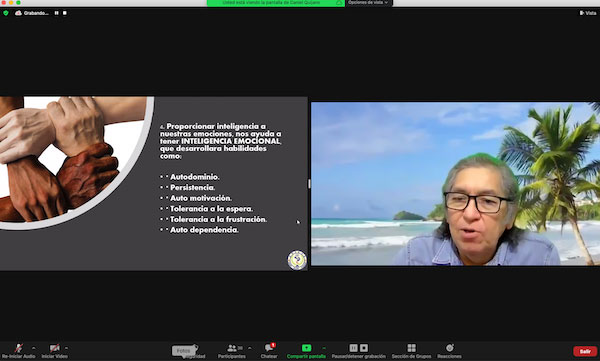Click the Iniciar Video camera icon
This screenshot has height=361, width=600.
pos(54,348)
